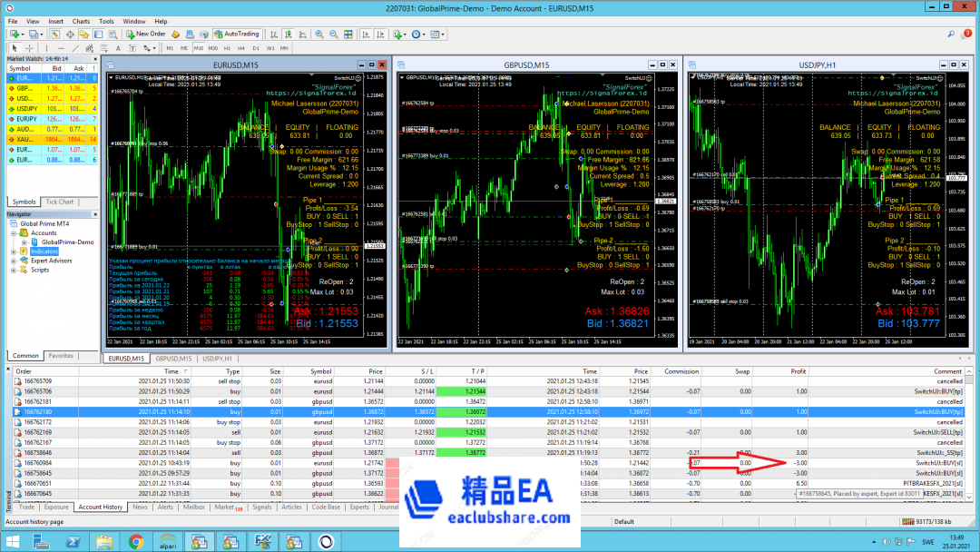The image size is (980, 552).
Task: Click the Profit column header
Action: 798,371
